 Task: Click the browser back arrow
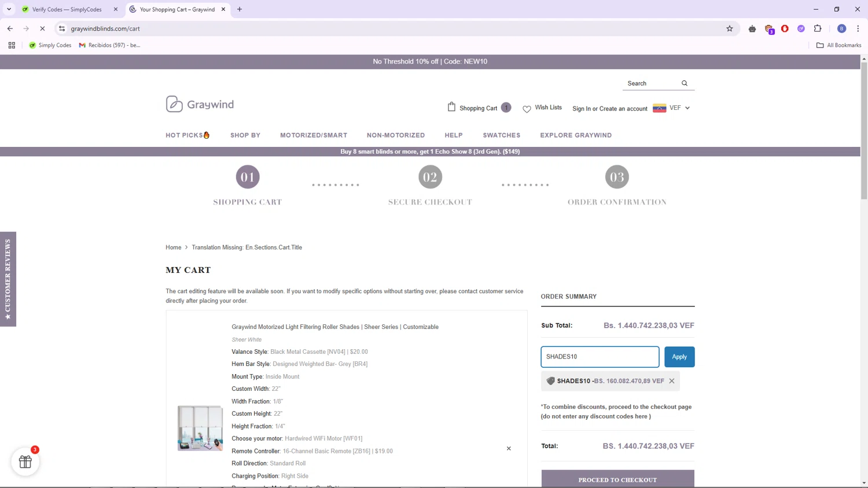(10, 28)
